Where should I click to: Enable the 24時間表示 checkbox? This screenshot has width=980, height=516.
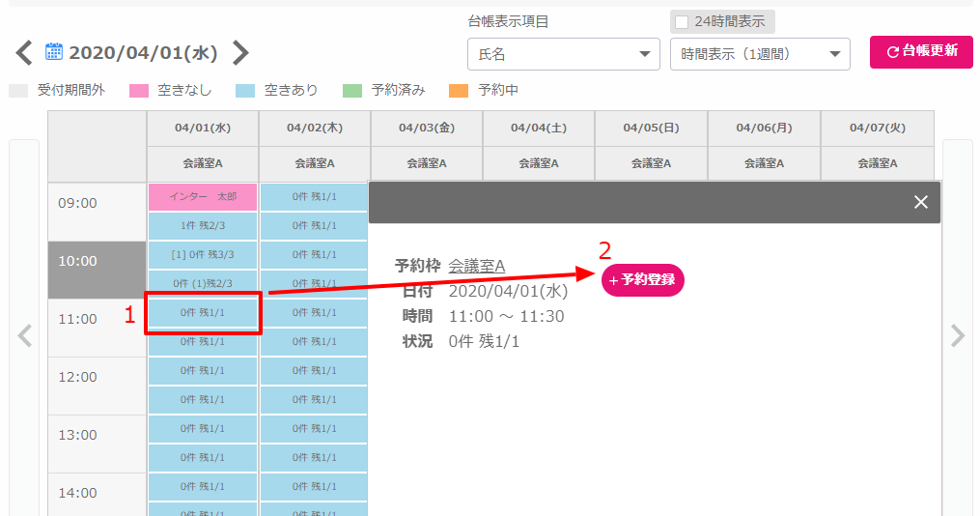point(682,21)
